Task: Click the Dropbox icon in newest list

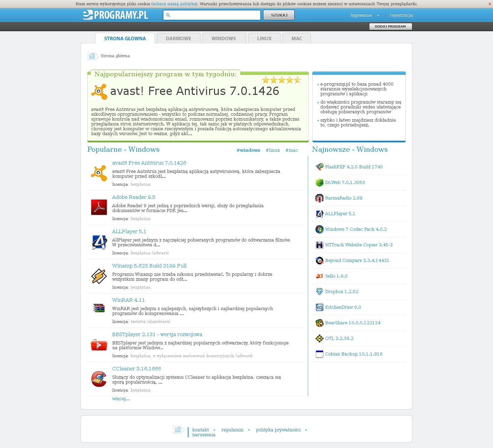Action: pos(319,292)
